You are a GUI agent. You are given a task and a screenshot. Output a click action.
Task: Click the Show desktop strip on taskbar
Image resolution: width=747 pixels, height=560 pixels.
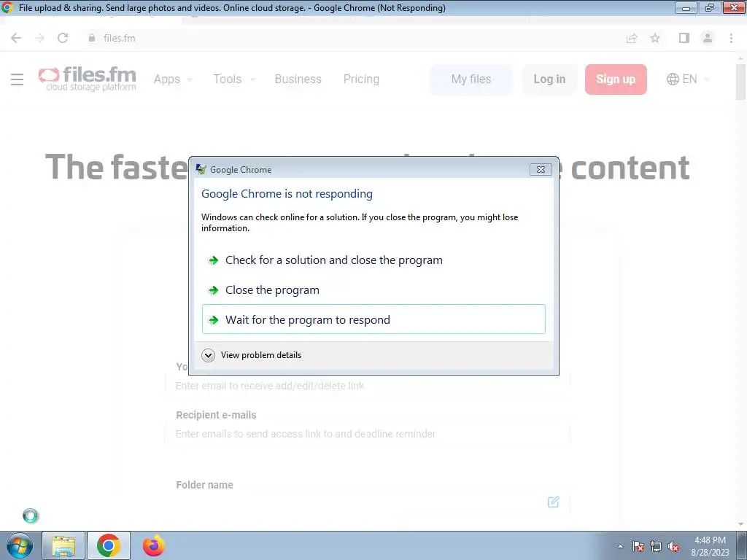742,545
